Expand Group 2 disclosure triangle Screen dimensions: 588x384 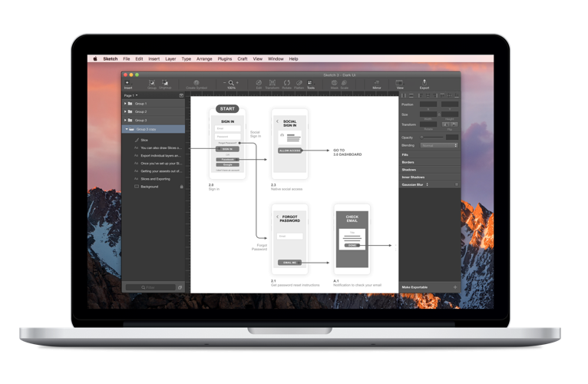[x=125, y=112]
